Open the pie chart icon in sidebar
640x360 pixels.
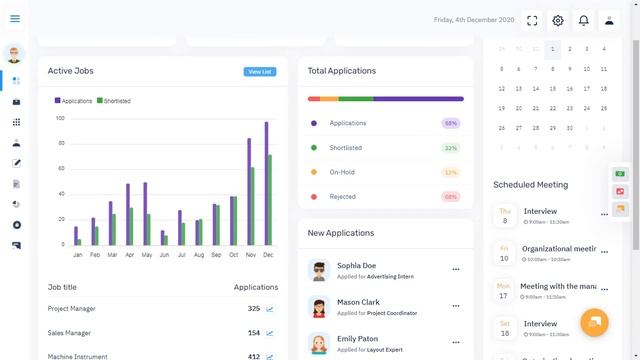16,204
